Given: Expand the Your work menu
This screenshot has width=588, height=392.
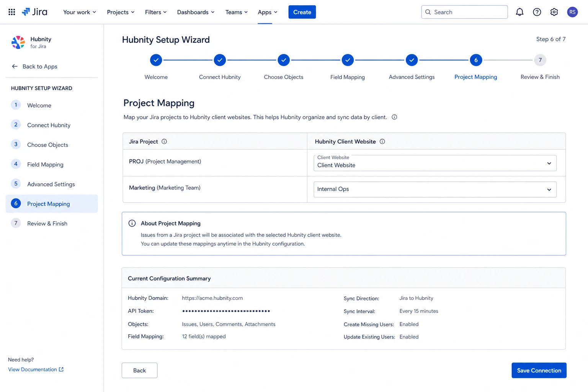Looking at the screenshot, I should (80, 12).
